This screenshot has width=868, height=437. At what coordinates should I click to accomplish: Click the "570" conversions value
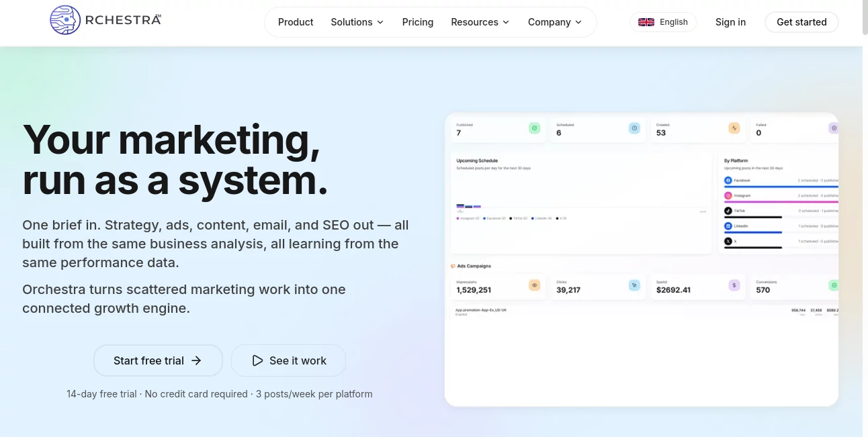pyautogui.click(x=763, y=290)
